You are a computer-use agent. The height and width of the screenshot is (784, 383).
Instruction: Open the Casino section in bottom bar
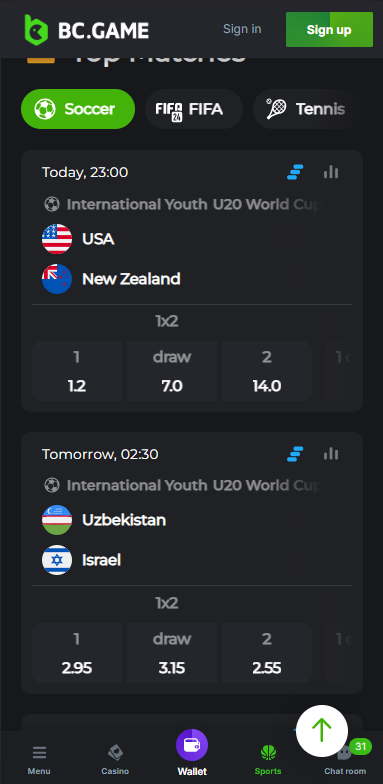pyautogui.click(x=115, y=760)
